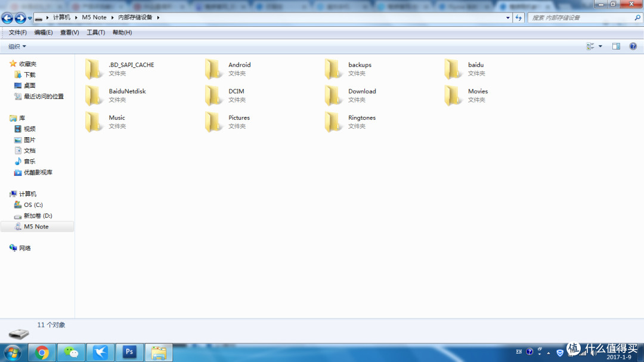Select 库 in the navigation pane
Screen dimensions: 644x362
click(x=22, y=118)
